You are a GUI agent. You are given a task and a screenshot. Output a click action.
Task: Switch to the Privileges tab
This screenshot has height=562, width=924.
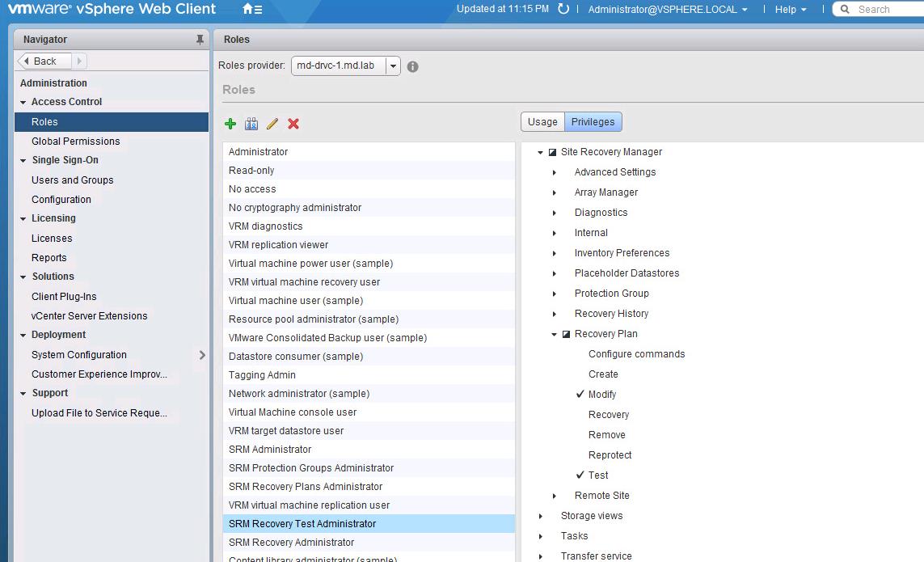pyautogui.click(x=593, y=122)
